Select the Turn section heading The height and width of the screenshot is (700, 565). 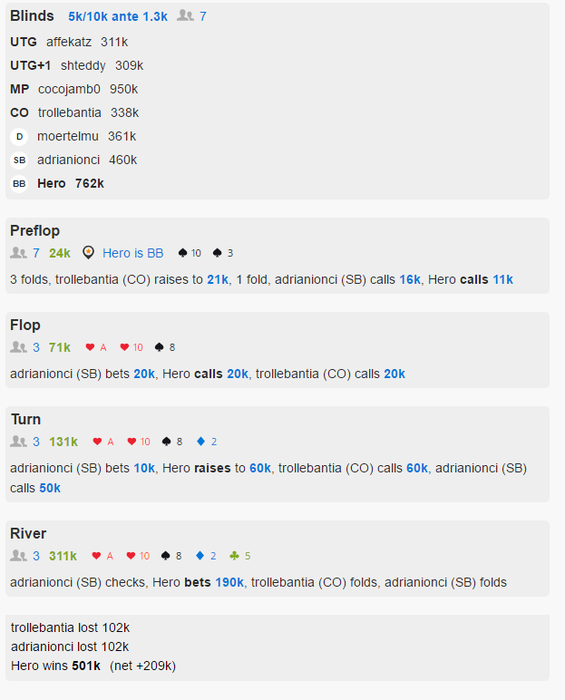pyautogui.click(x=26, y=419)
